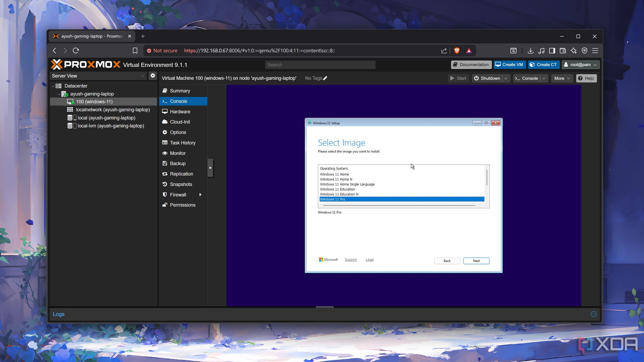Screen dimensions: 644x362
Task: Click the image list vertical scrollbar
Action: pos(487,178)
